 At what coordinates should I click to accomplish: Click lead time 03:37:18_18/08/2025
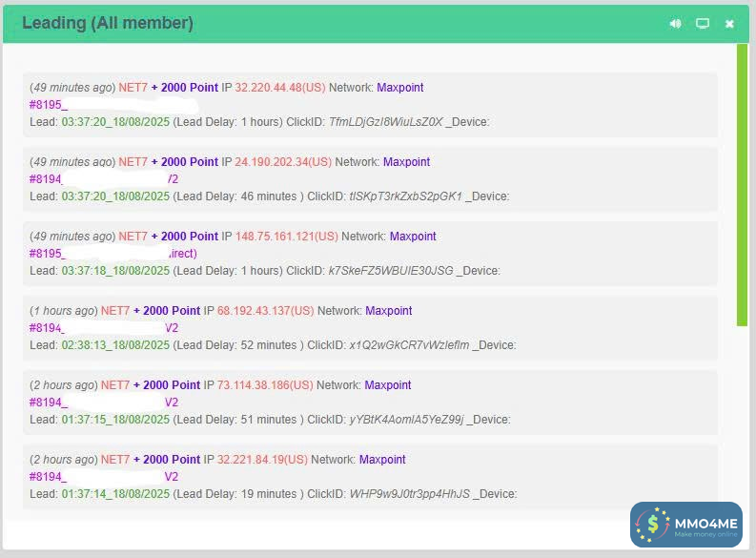click(115, 271)
